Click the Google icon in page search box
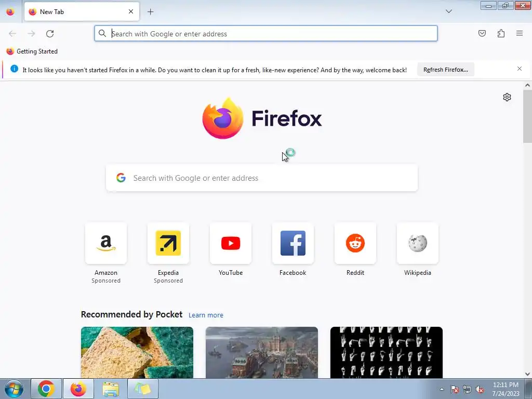Viewport: 532px width, 399px height. coord(121,178)
